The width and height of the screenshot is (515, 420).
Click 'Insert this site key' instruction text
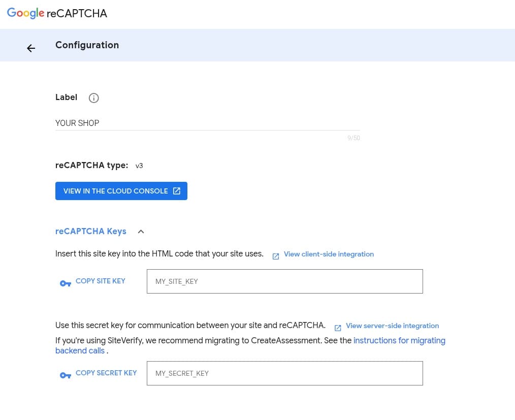[159, 254]
